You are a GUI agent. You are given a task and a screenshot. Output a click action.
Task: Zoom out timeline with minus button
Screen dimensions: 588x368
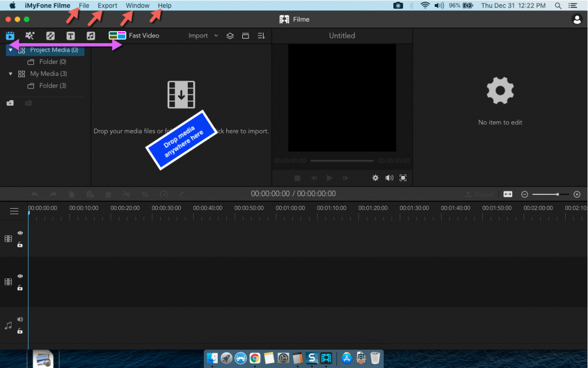[x=525, y=194]
